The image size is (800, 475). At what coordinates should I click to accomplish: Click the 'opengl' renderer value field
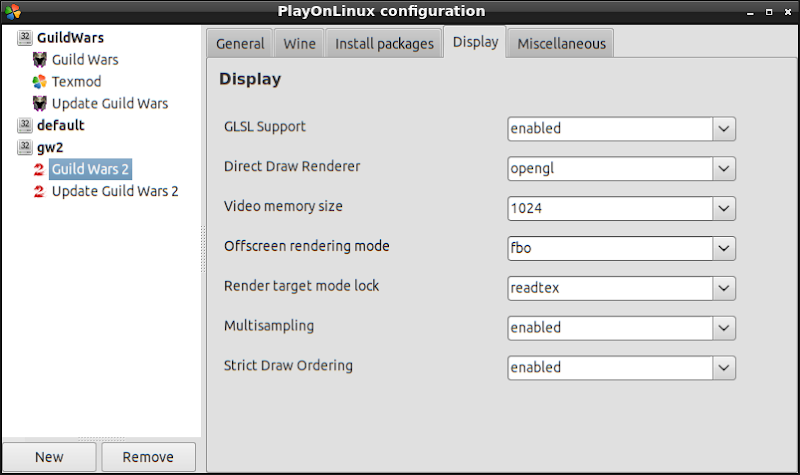[x=610, y=168]
